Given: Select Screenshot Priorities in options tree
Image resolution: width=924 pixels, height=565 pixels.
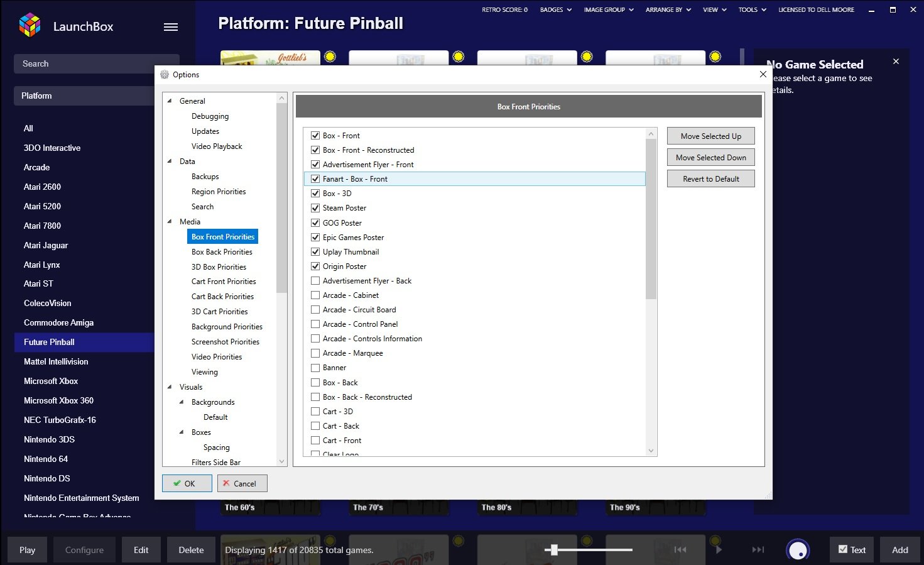Looking at the screenshot, I should [225, 341].
